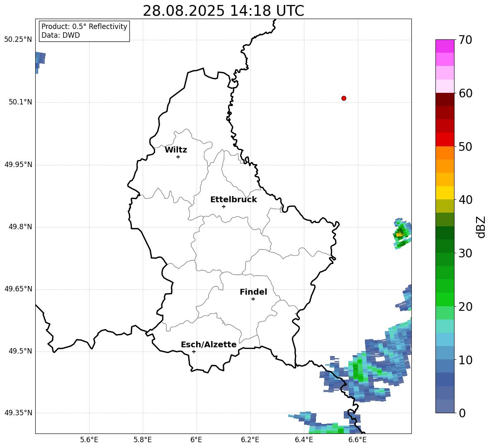This screenshot has width=491, height=448.
Task: Click the 49.35°N latitude label
Action: tap(18, 413)
